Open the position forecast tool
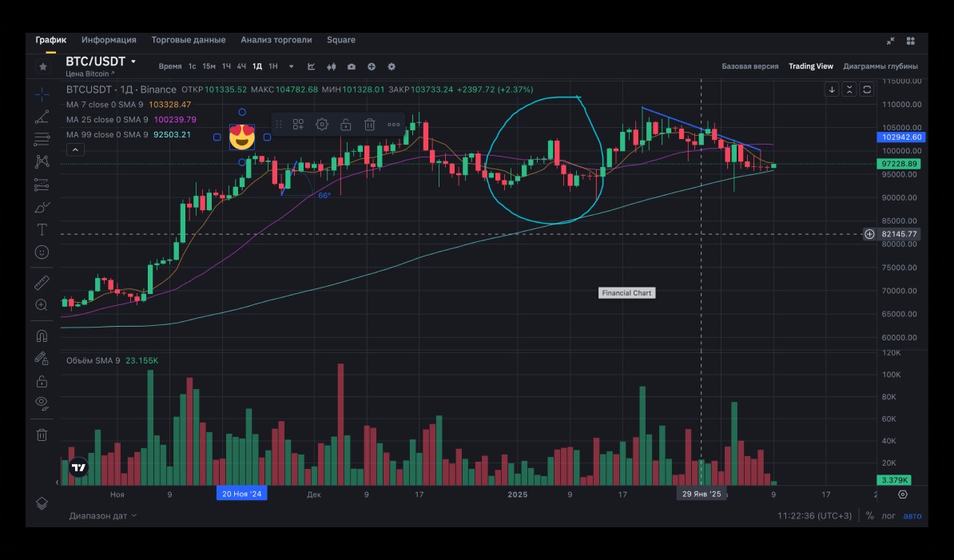The image size is (954, 560). click(x=42, y=185)
